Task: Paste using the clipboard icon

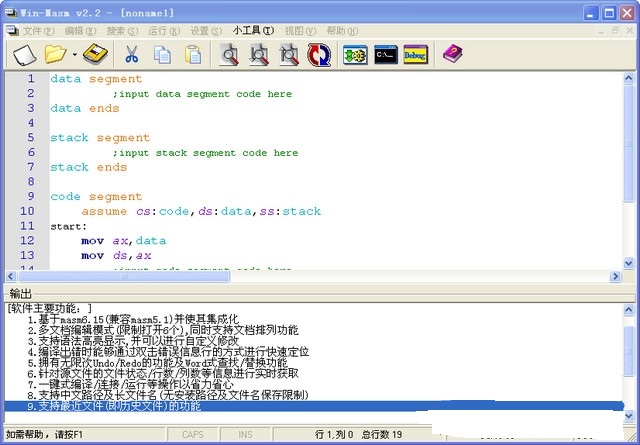Action: pyautogui.click(x=193, y=55)
